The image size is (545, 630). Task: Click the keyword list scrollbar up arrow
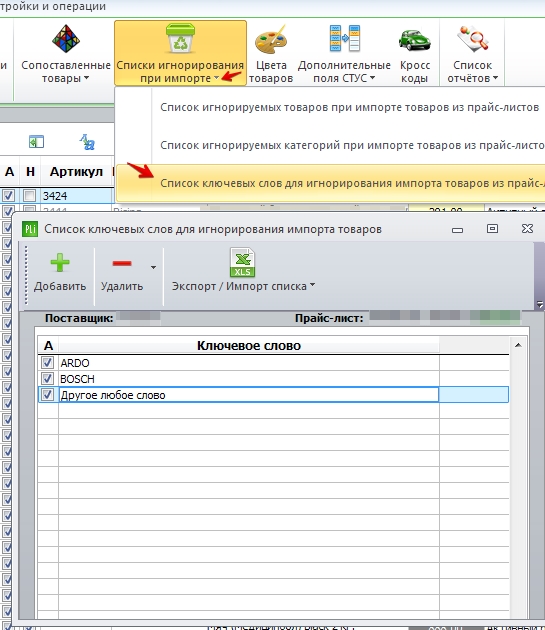tap(518, 345)
